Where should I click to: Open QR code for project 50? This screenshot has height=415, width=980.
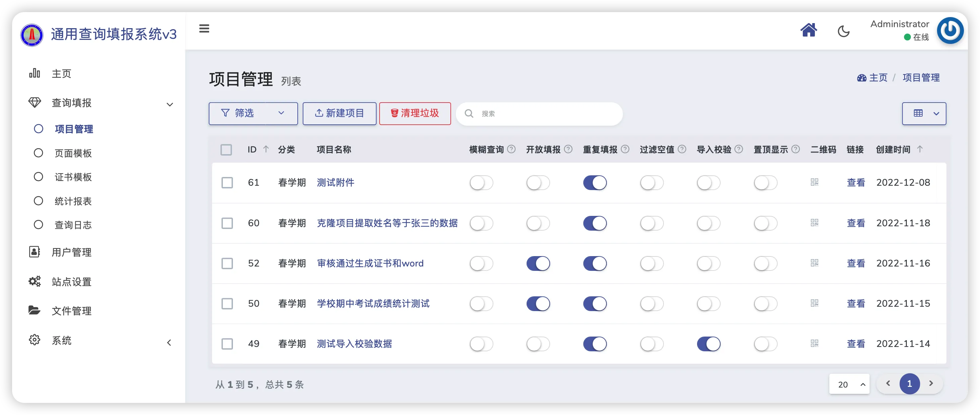point(814,303)
